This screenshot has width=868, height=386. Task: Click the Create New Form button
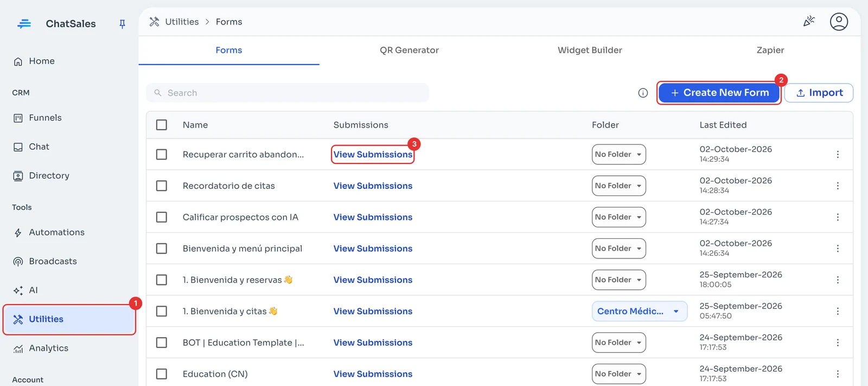(719, 93)
